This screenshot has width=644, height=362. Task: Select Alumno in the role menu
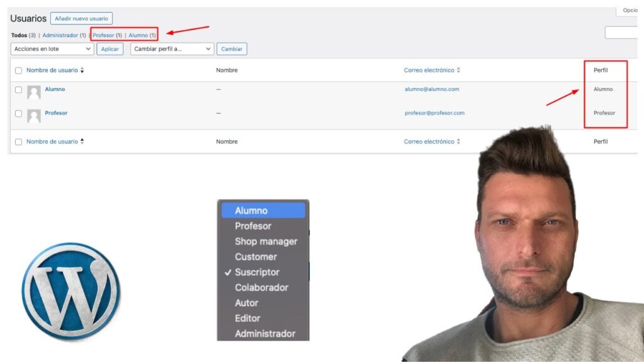tap(264, 211)
